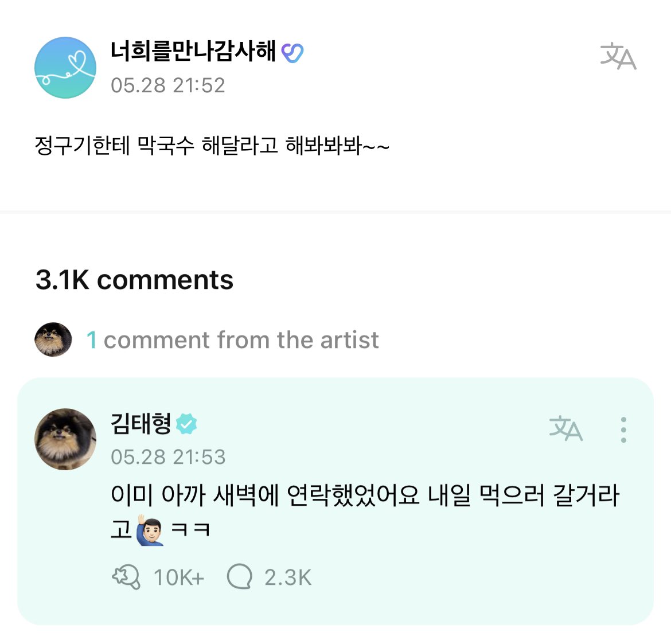Tap the 10K+ likes count
The height and width of the screenshot is (644, 671).
click(178, 577)
